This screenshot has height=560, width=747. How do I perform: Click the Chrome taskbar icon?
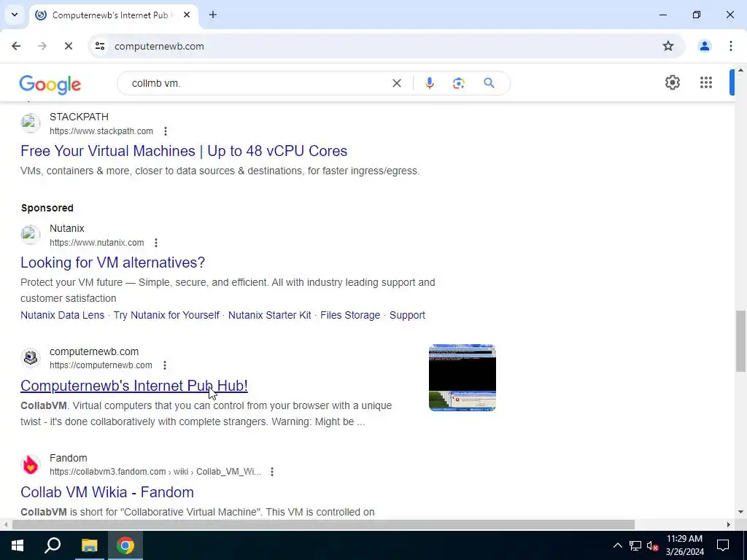125,545
